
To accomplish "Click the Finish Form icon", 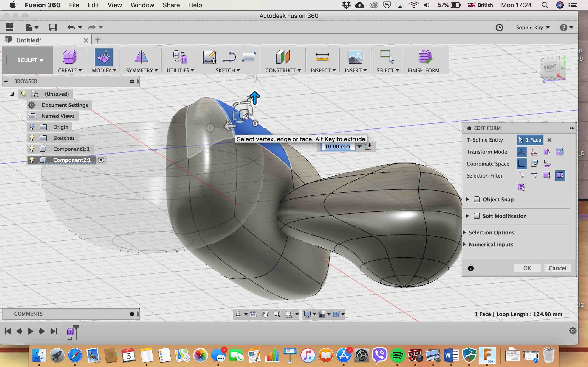I will point(425,57).
